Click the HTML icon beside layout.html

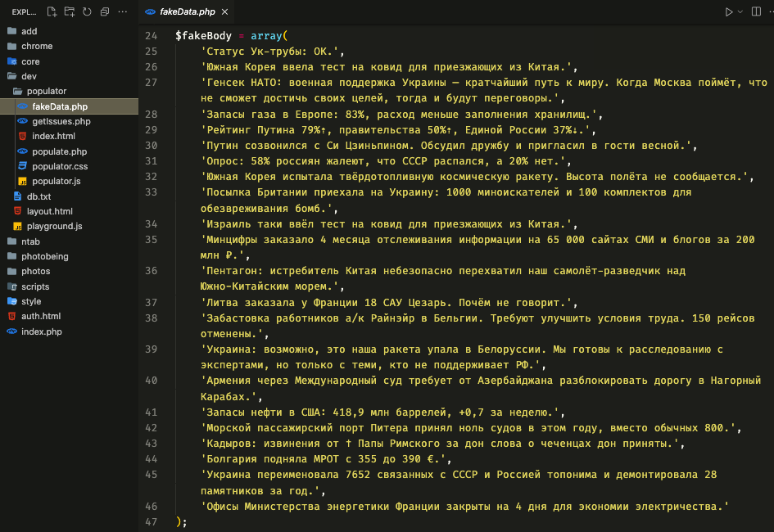pyautogui.click(x=17, y=210)
